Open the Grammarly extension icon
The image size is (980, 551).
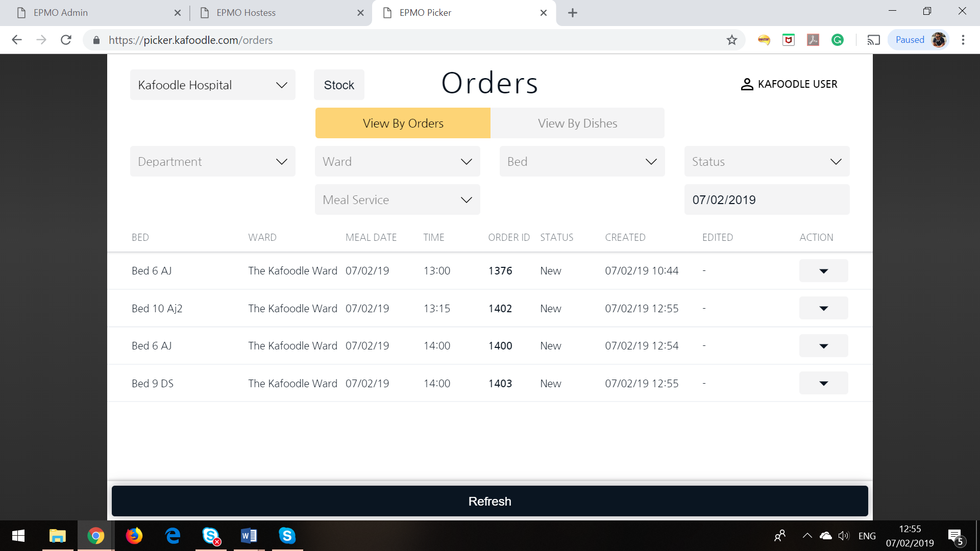[838, 40]
